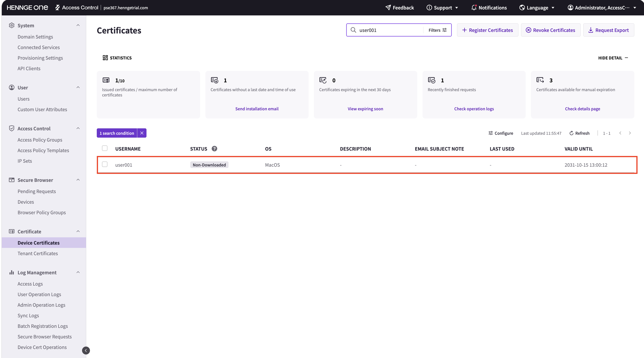Click the Refresh icon button

coord(579,133)
